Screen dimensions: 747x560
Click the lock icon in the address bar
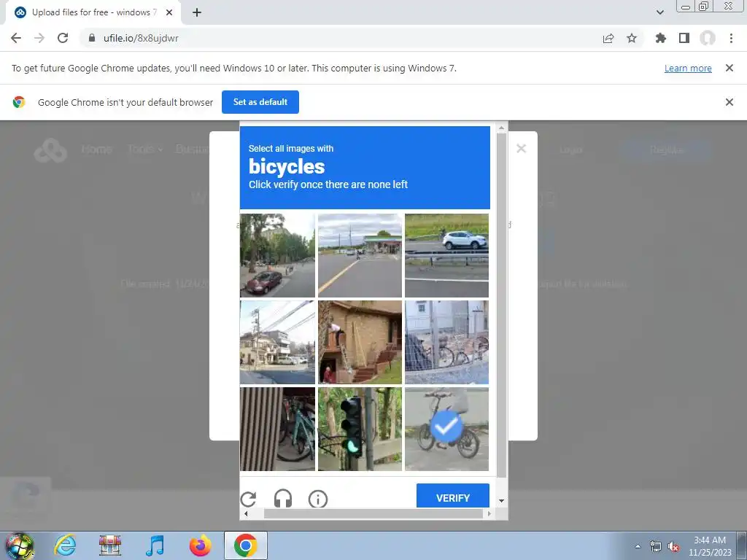pyautogui.click(x=92, y=38)
